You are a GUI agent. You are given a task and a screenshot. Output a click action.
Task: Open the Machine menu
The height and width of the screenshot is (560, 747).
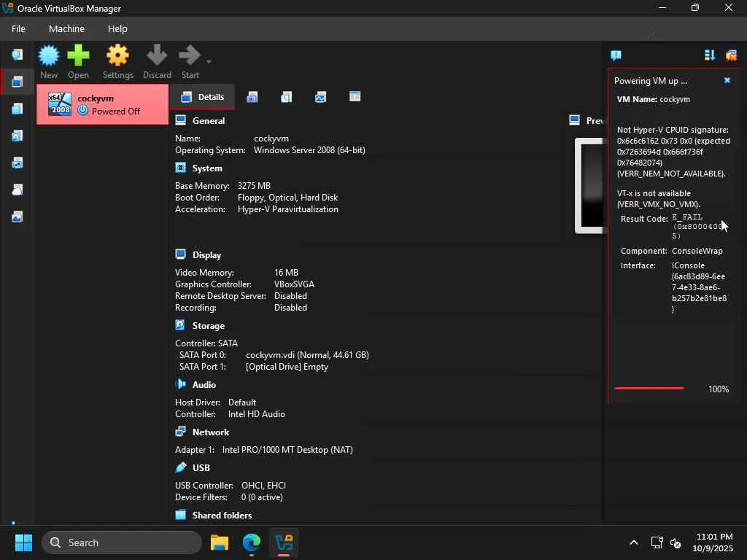tap(66, 28)
